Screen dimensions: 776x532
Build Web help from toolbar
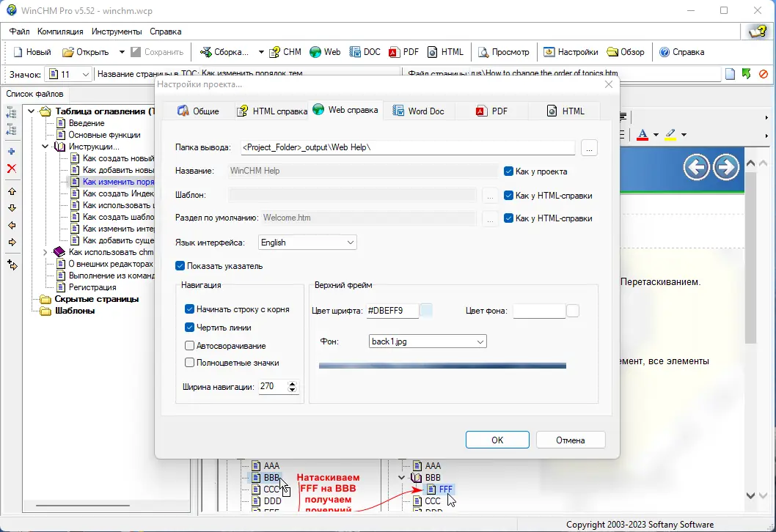325,52
